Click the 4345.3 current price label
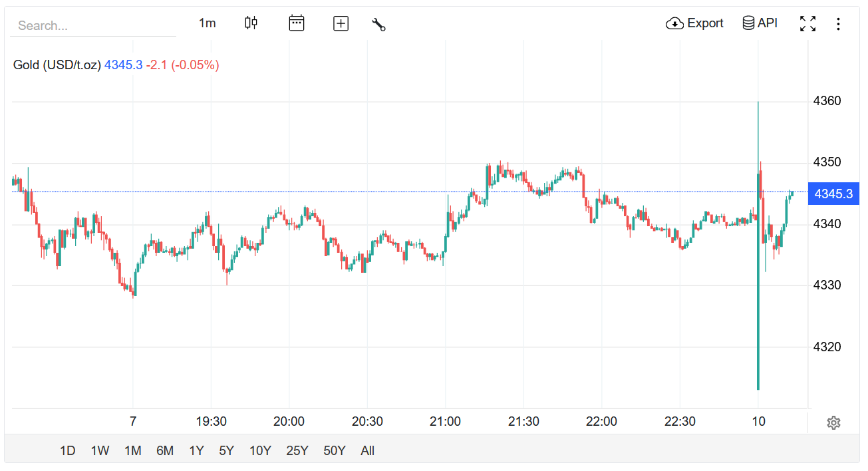The image size is (868, 471). (x=833, y=194)
